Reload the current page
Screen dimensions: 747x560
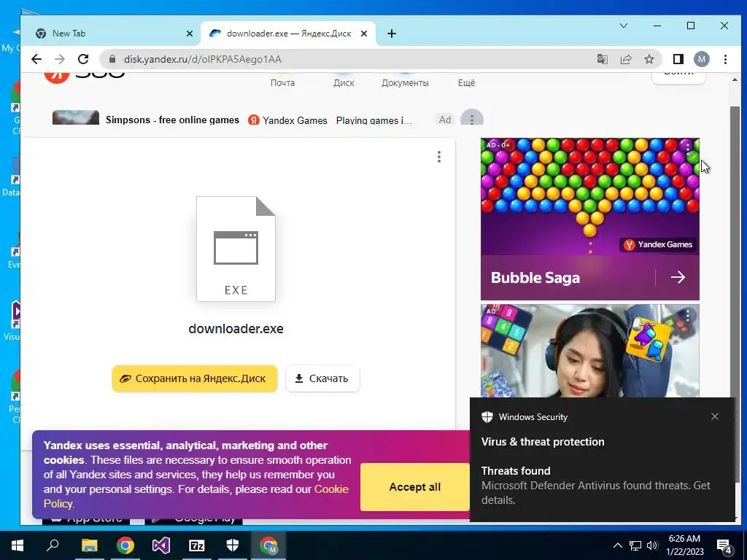click(x=83, y=59)
